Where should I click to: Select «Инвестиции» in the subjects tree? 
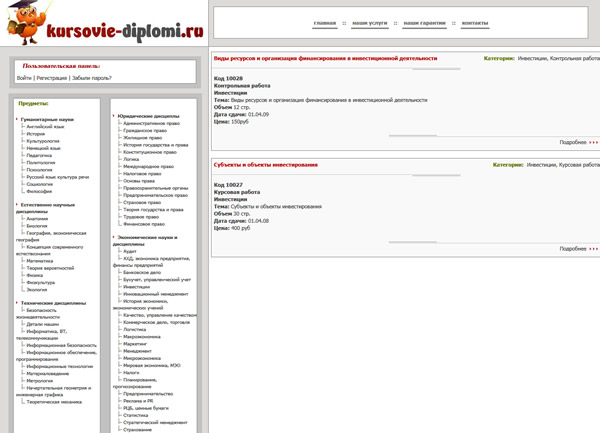pyautogui.click(x=137, y=287)
